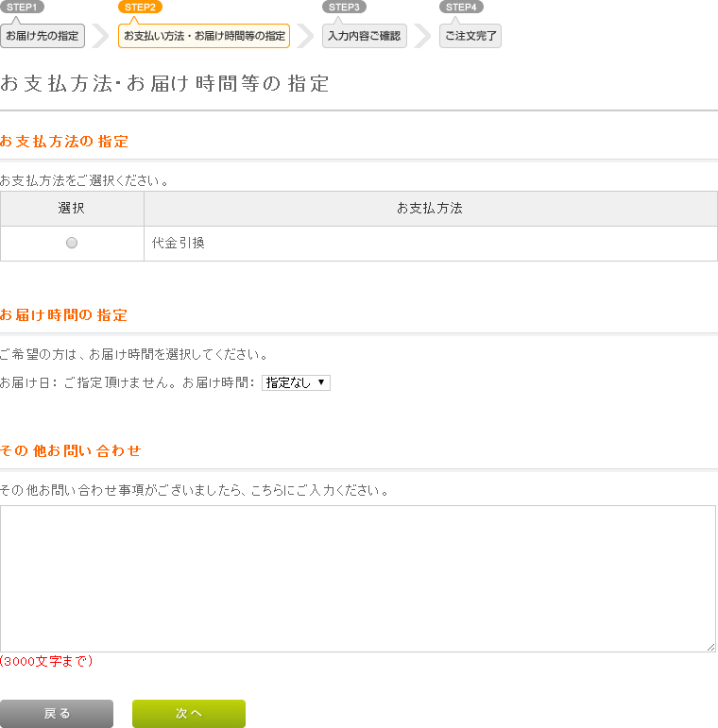Click the 選択 column header
Image resolution: width=718 pixels, height=728 pixels.
(72, 209)
